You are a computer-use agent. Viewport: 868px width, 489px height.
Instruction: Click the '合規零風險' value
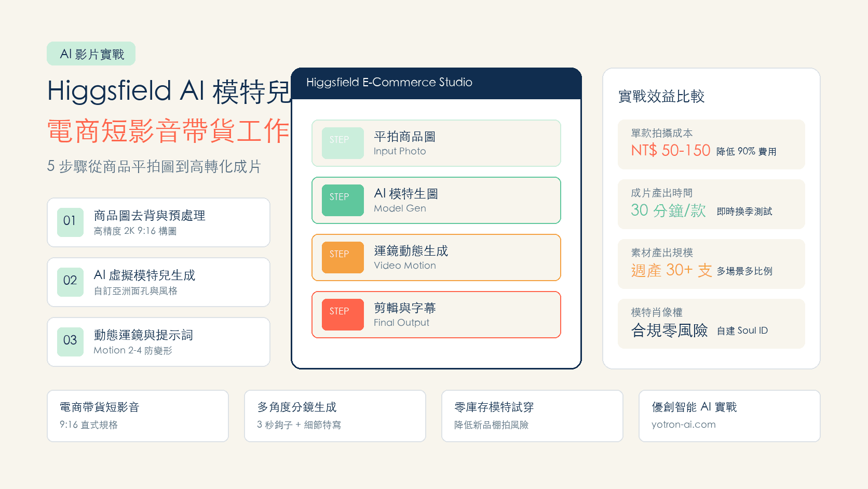click(669, 330)
